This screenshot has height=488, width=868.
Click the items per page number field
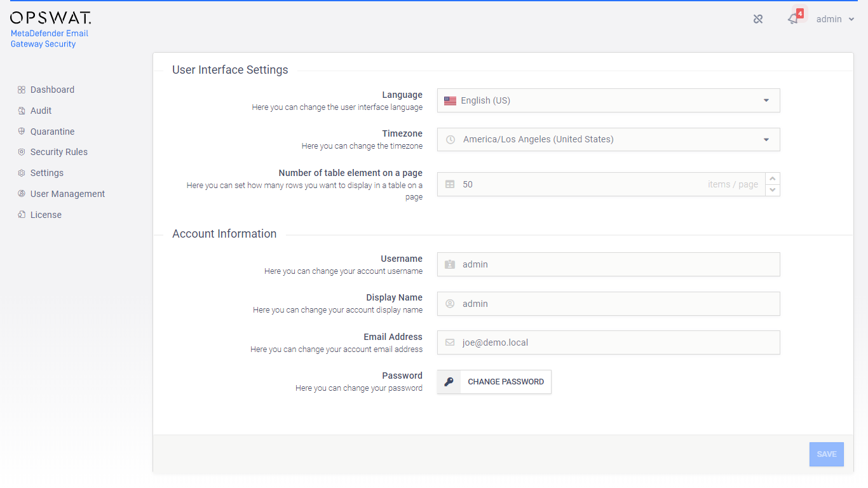[x=600, y=184]
